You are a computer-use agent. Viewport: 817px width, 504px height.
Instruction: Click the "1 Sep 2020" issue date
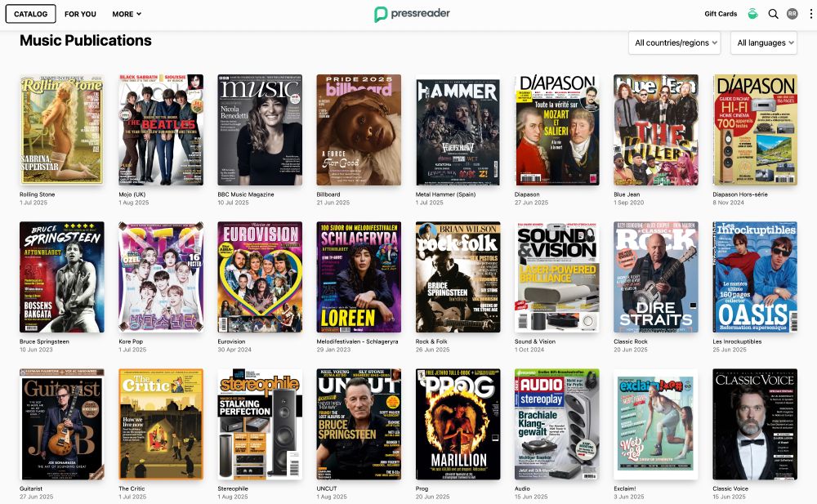629,203
